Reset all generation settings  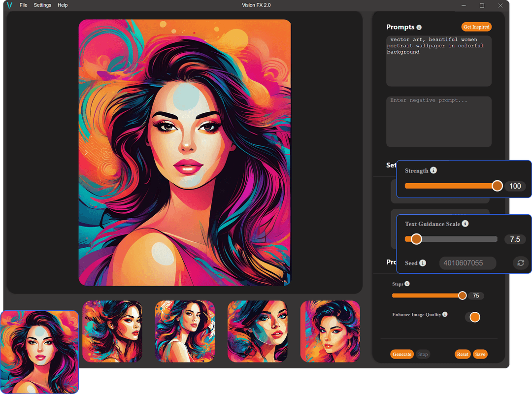pyautogui.click(x=462, y=354)
